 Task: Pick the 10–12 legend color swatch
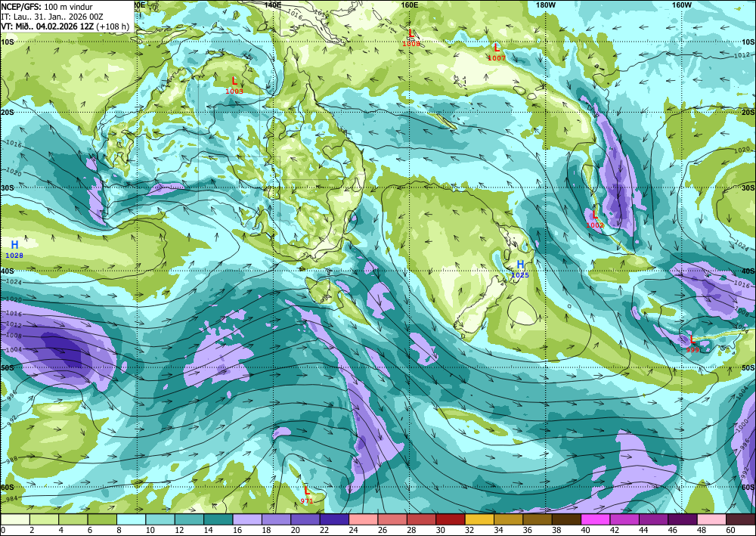point(160,519)
